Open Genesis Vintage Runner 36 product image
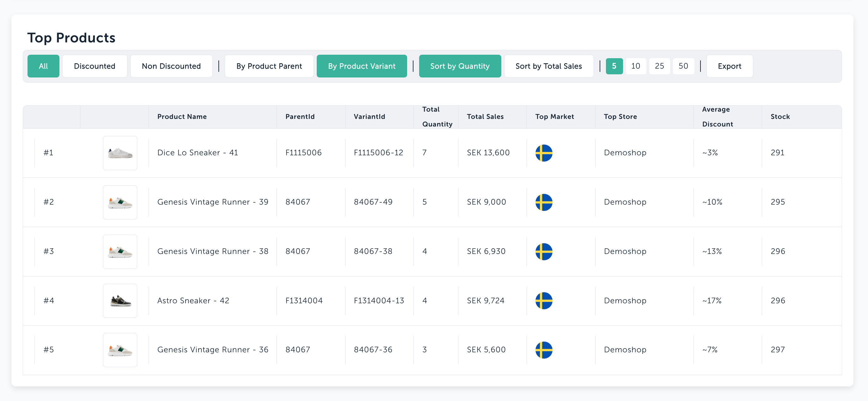Screen dimensions: 868x401 click(x=120, y=350)
